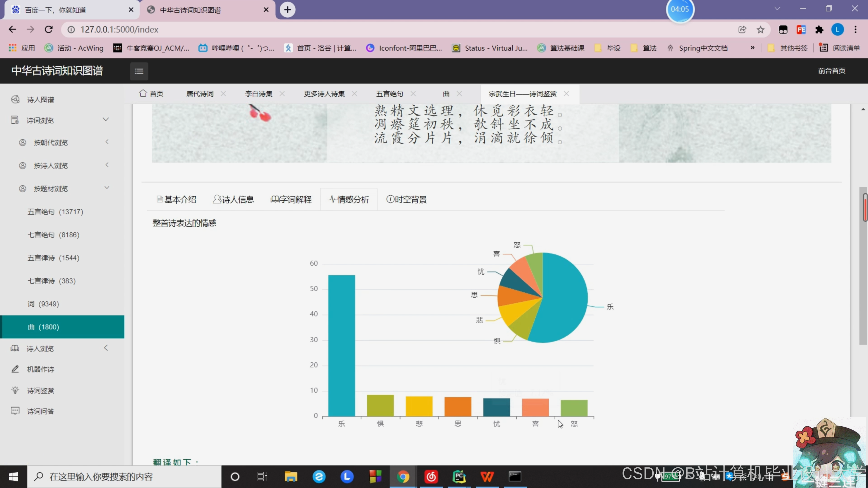The height and width of the screenshot is (488, 868).
Task: Bookmark page with the star icon
Action: tap(760, 30)
